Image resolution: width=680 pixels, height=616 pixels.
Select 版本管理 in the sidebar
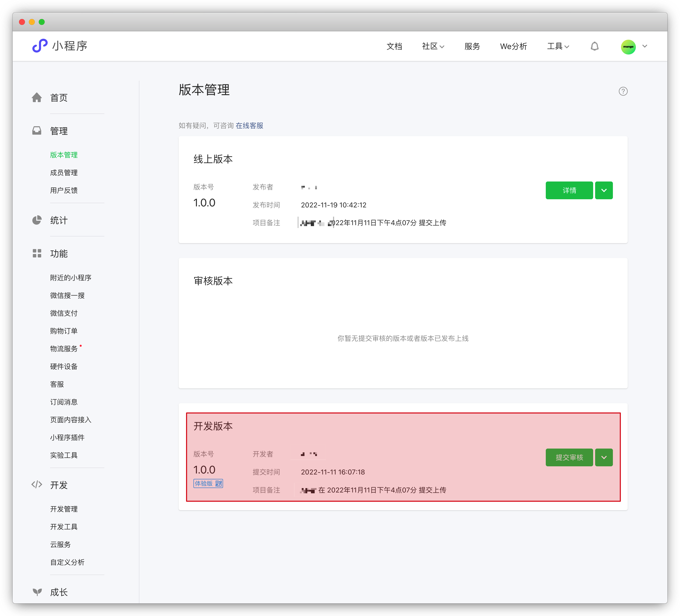click(x=64, y=155)
